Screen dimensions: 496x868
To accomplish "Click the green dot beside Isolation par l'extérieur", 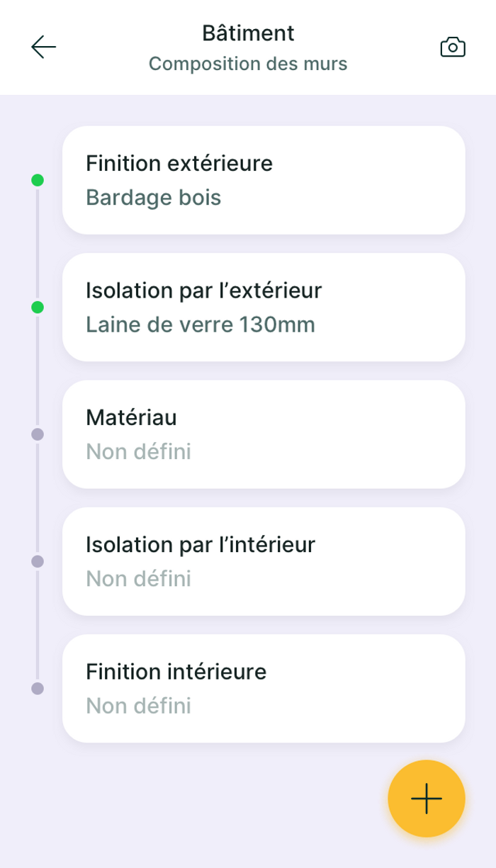I will click(x=38, y=307).
